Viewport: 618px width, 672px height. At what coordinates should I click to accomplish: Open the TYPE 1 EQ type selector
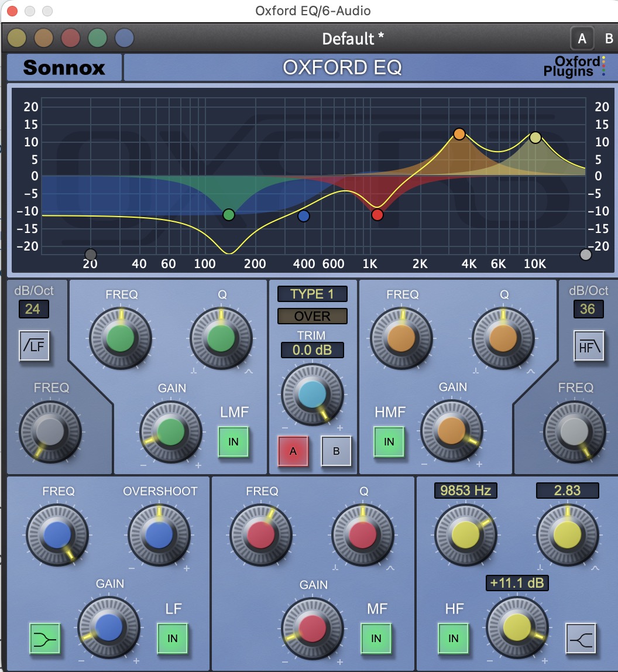click(x=312, y=294)
